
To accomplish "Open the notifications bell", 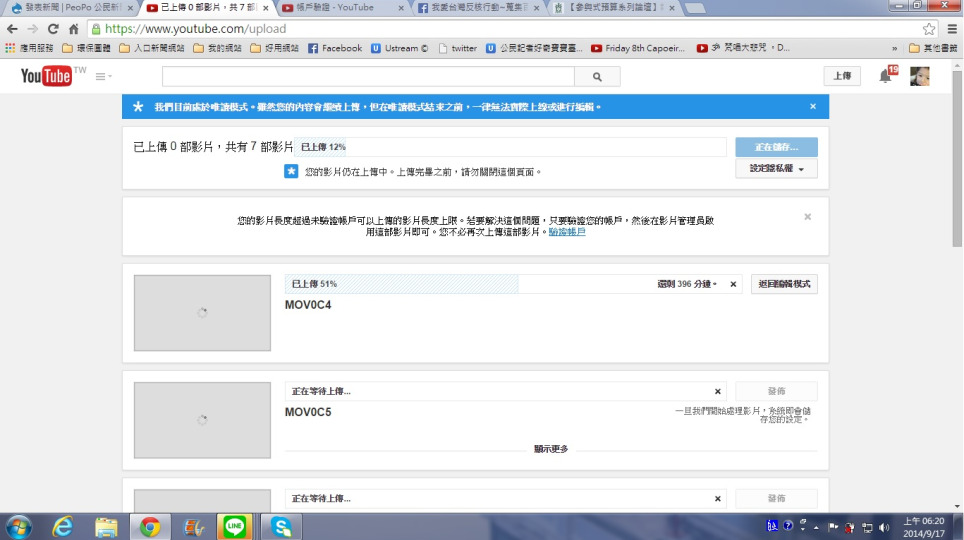I will (x=885, y=76).
